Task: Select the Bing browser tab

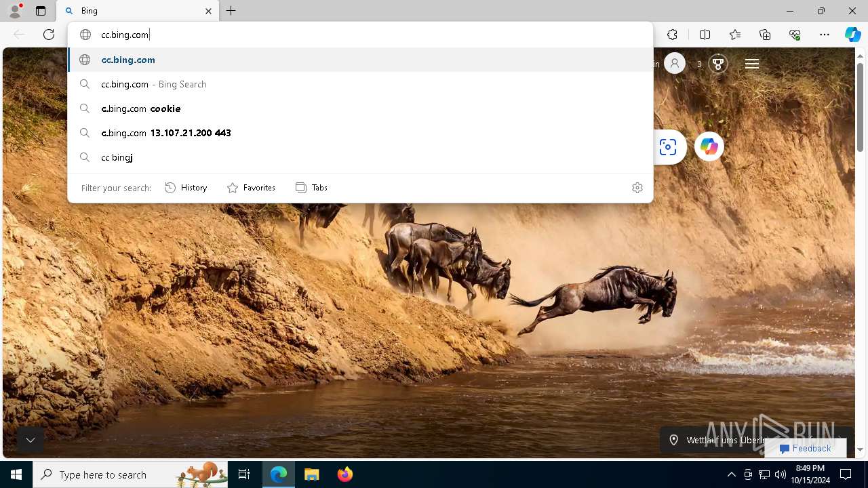Action: 138,11
